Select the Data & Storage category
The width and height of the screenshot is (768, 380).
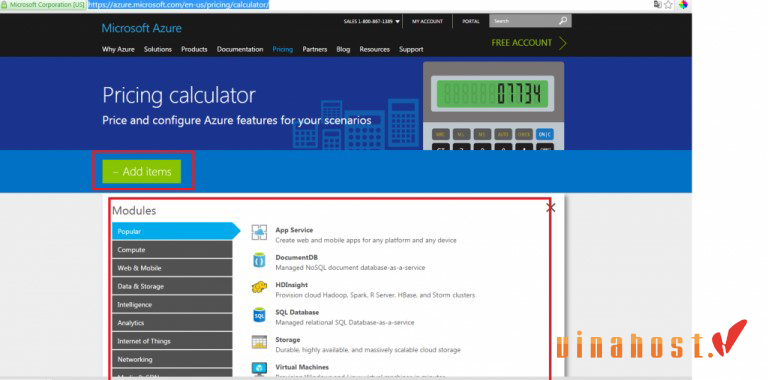point(172,286)
